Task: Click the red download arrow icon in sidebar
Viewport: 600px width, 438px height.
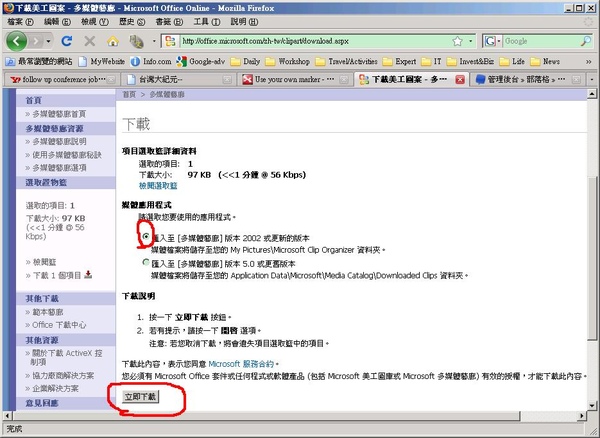Action: click(x=88, y=274)
